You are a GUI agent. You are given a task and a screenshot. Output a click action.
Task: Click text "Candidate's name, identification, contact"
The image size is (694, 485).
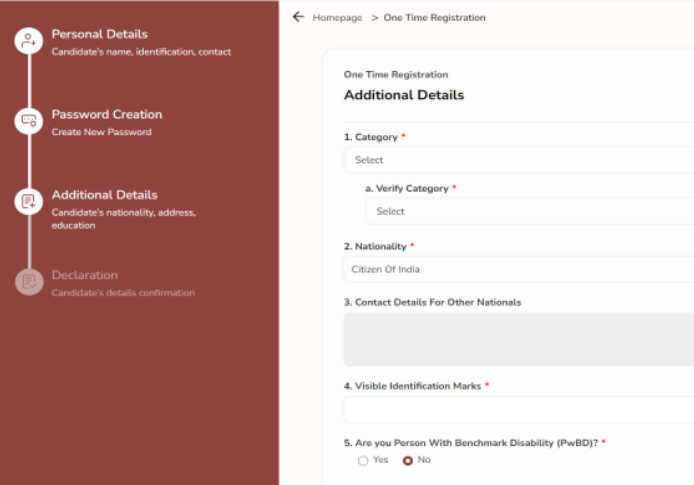[141, 52]
